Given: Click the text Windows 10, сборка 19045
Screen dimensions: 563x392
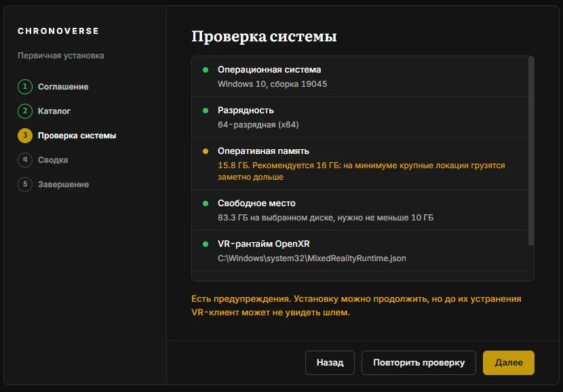Looking at the screenshot, I should coord(273,84).
